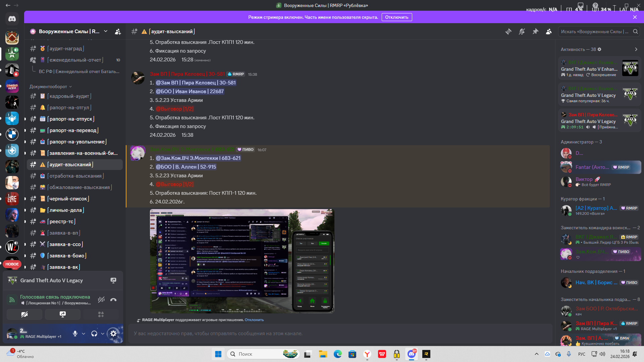Toggle camera in voice panel

24,314
